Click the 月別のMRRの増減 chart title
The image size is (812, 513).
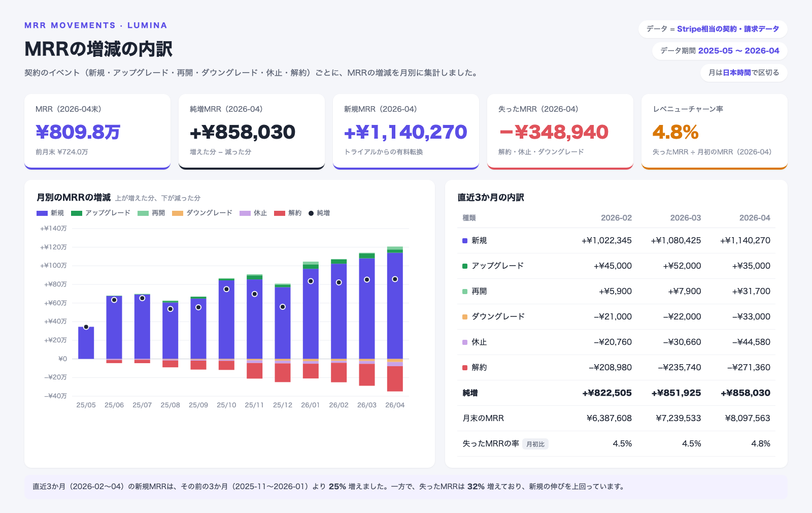(x=74, y=198)
